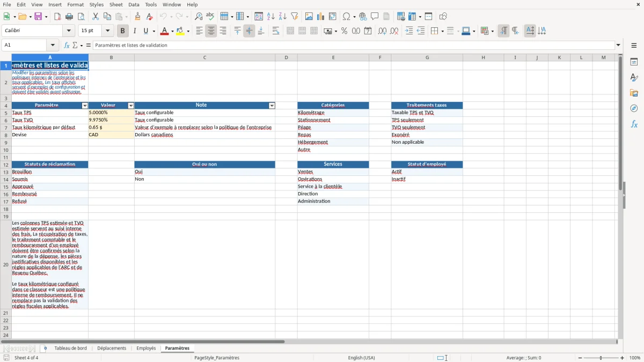Screen dimensions: 644x362
Task: Open sidebar Properties deck
Action: [x=634, y=62]
